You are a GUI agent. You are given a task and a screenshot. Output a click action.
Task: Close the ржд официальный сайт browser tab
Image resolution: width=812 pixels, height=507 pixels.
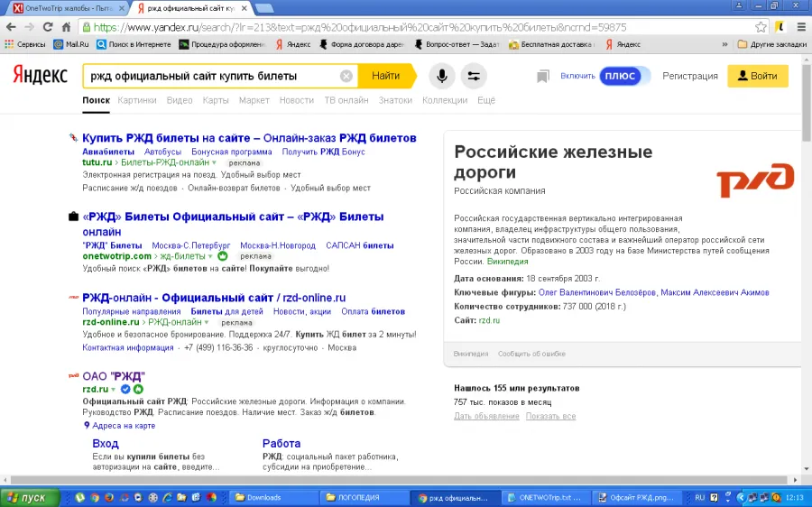tap(244, 8)
